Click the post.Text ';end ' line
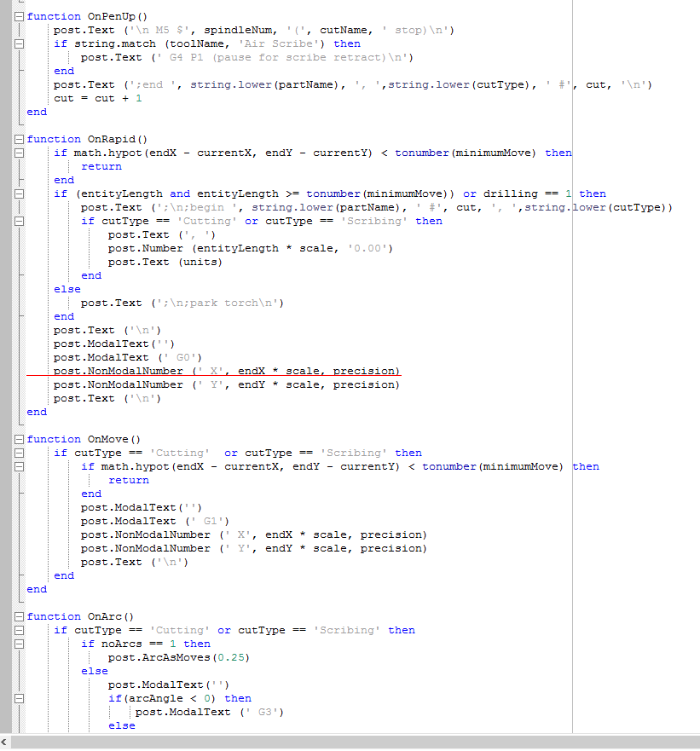Viewport: 700px width, 751px height. (353, 84)
